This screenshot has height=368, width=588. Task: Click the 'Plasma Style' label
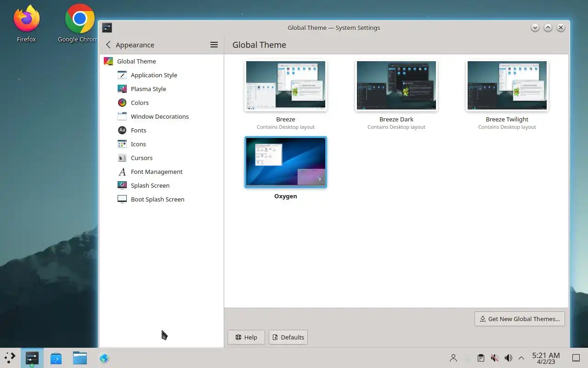click(148, 89)
